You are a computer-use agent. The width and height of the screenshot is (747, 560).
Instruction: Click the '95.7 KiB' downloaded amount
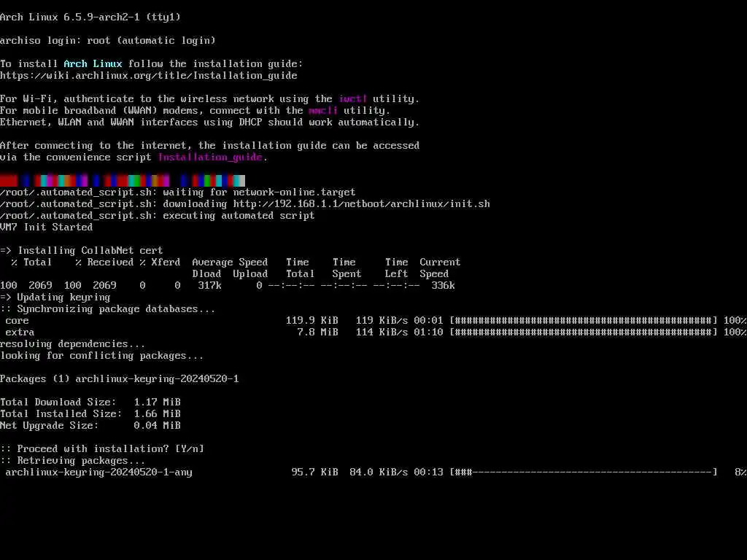(315, 472)
